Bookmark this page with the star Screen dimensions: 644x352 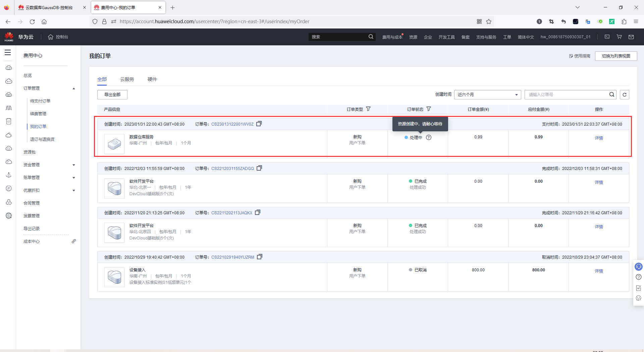click(x=489, y=21)
